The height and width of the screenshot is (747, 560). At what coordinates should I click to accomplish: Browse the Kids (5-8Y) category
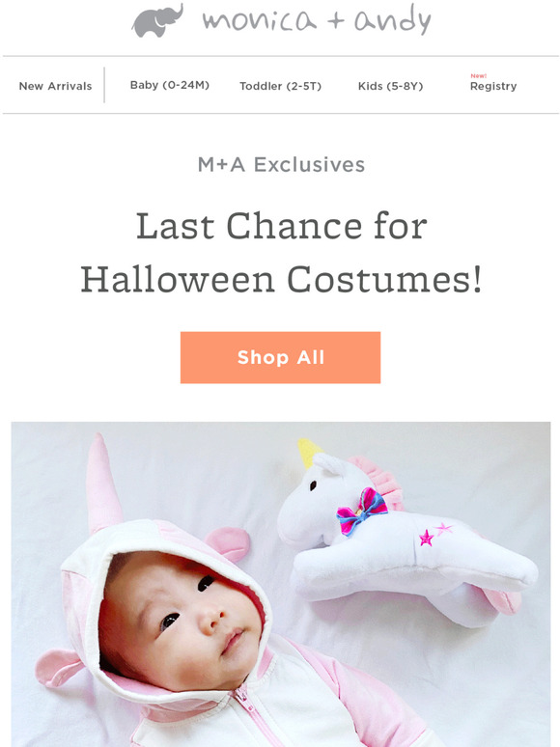(x=390, y=86)
